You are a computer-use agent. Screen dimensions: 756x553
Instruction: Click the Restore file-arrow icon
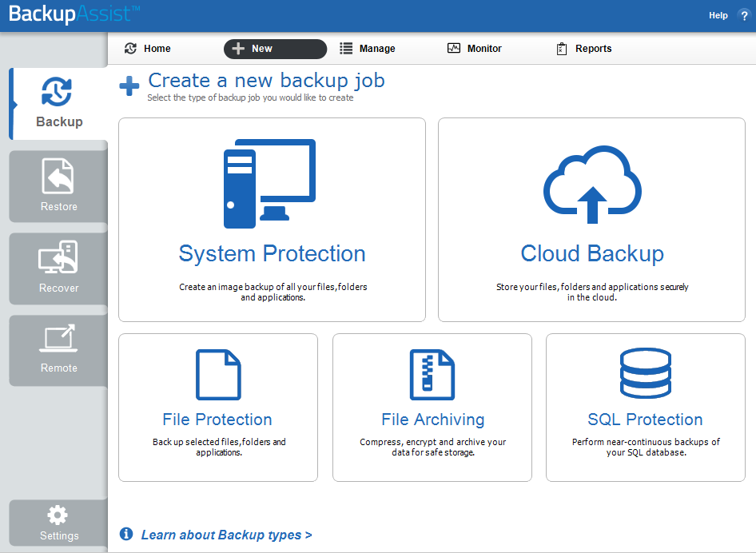(58, 176)
